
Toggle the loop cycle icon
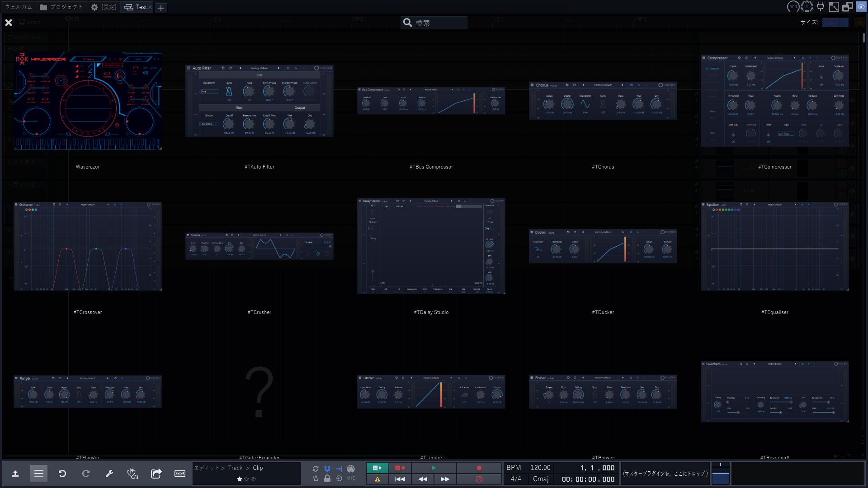pos(316,469)
